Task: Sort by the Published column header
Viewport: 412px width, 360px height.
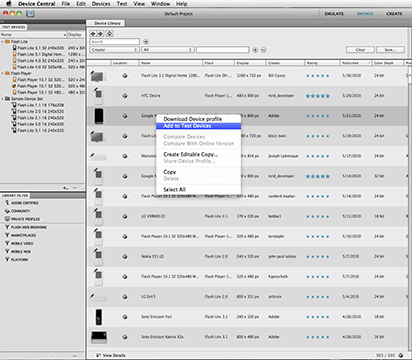Action: point(356,63)
